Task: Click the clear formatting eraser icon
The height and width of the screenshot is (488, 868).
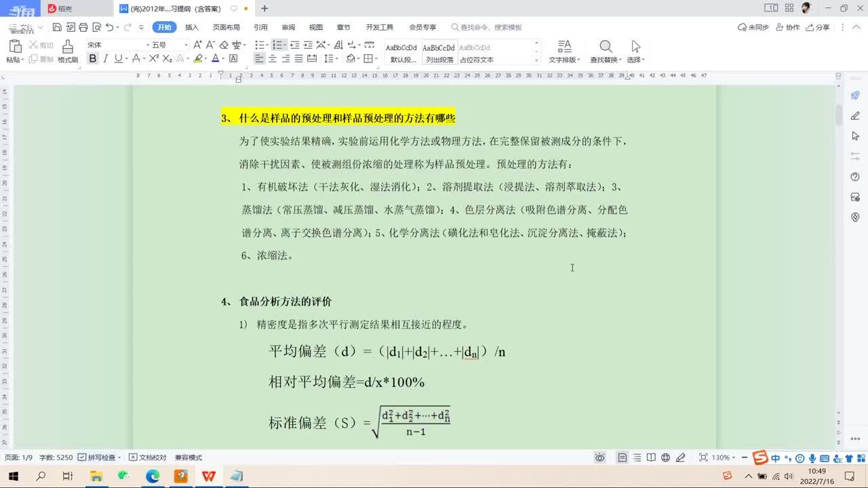Action: click(224, 45)
